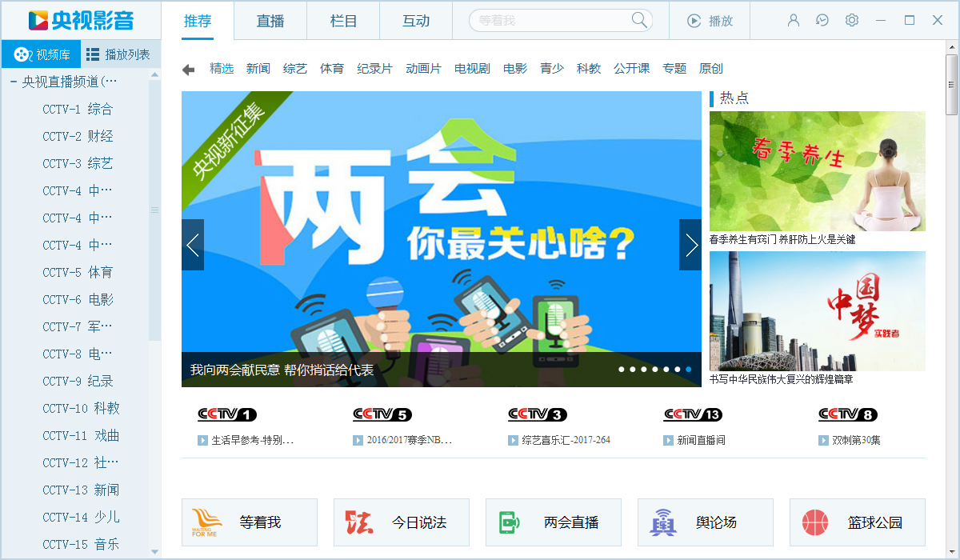Click play icon before 2016/2017赛季NB

358,440
